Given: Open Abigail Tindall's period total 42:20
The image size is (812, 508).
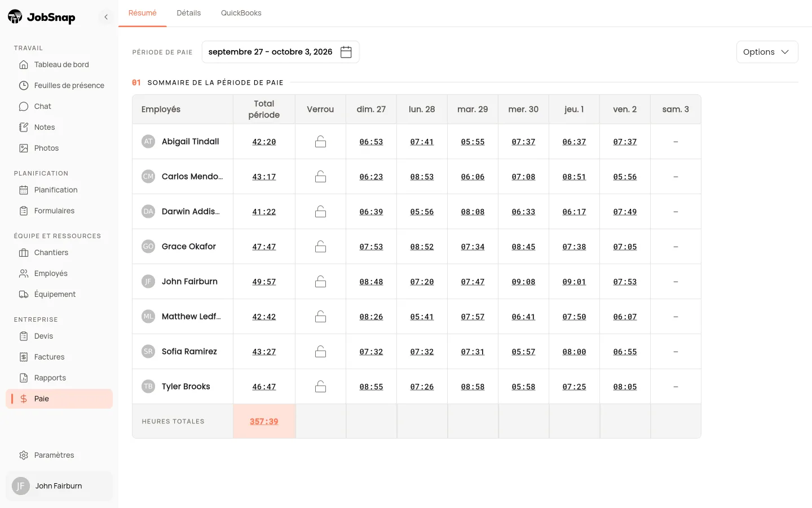Looking at the screenshot, I should (264, 142).
